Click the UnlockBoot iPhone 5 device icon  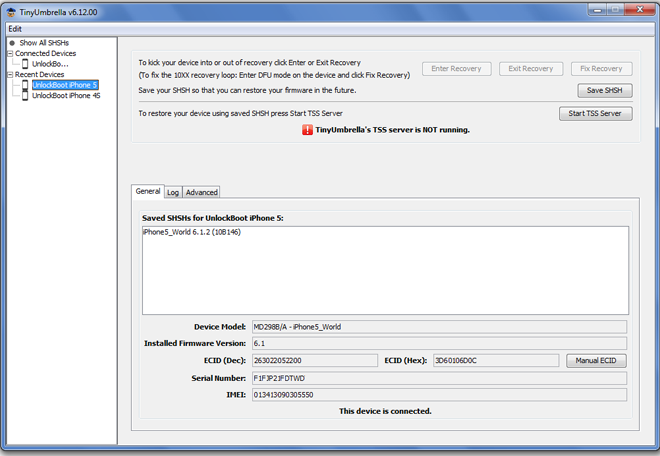point(26,85)
